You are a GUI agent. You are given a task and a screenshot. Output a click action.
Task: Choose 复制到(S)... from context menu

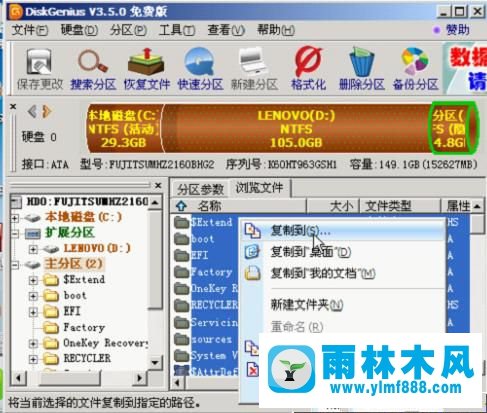342,231
